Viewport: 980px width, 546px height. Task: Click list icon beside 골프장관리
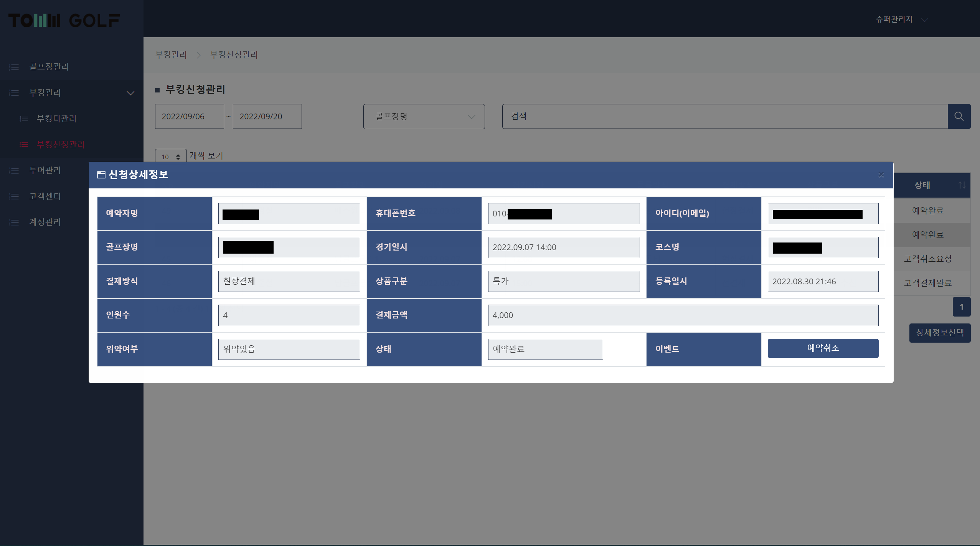pos(14,67)
